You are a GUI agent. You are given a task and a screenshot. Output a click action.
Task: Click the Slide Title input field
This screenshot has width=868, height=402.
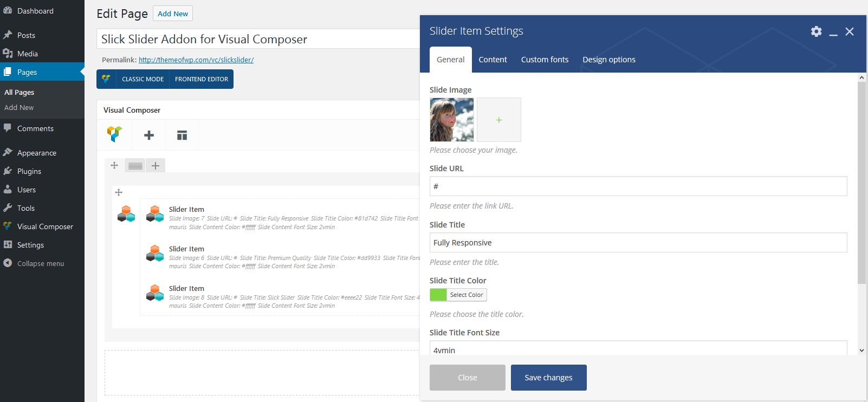638,243
